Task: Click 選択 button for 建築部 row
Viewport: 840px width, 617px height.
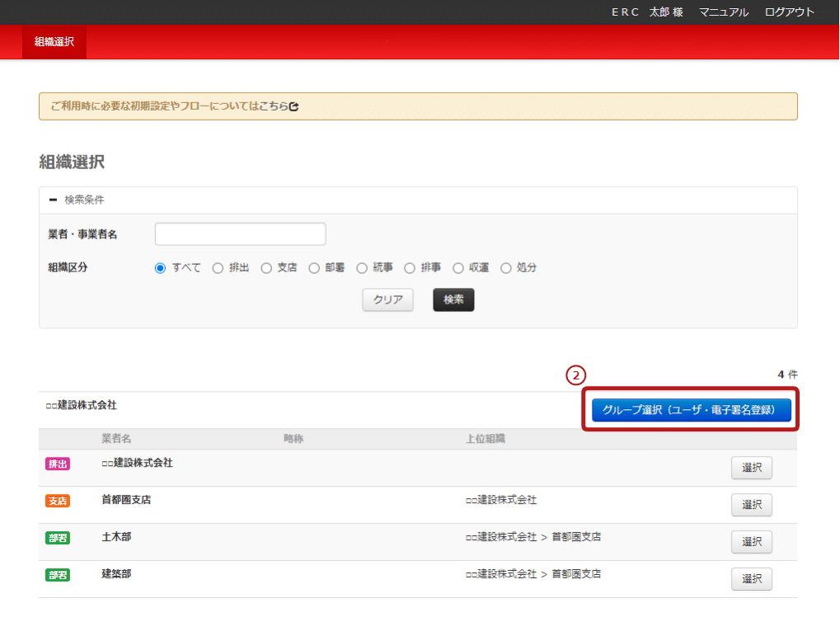Action: 751,579
